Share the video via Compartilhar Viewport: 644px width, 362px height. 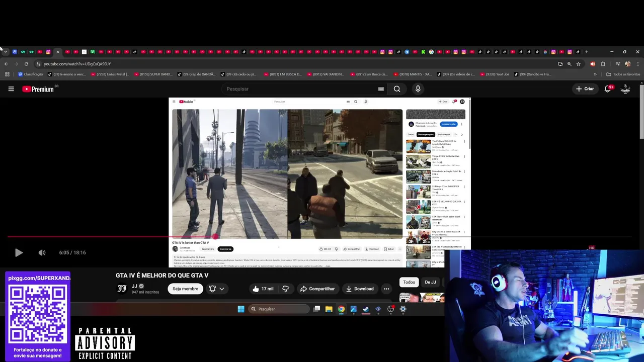[317, 289]
